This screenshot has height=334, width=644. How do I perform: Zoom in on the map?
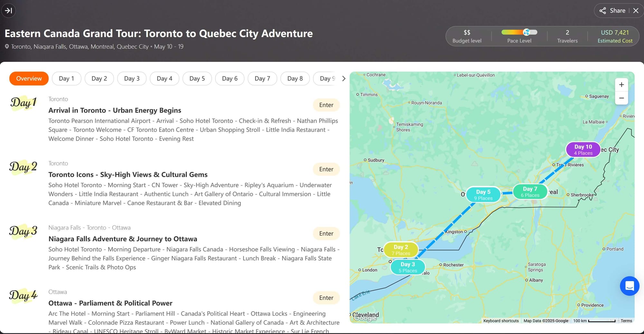[621, 85]
